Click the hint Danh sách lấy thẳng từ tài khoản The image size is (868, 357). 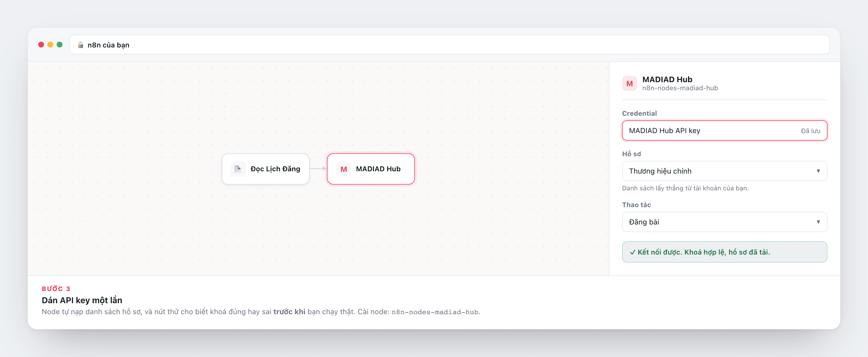tap(685, 188)
